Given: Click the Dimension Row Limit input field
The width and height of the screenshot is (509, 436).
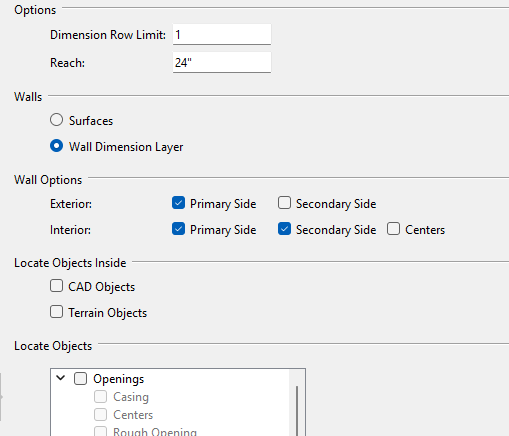Looking at the screenshot, I should coord(222,34).
